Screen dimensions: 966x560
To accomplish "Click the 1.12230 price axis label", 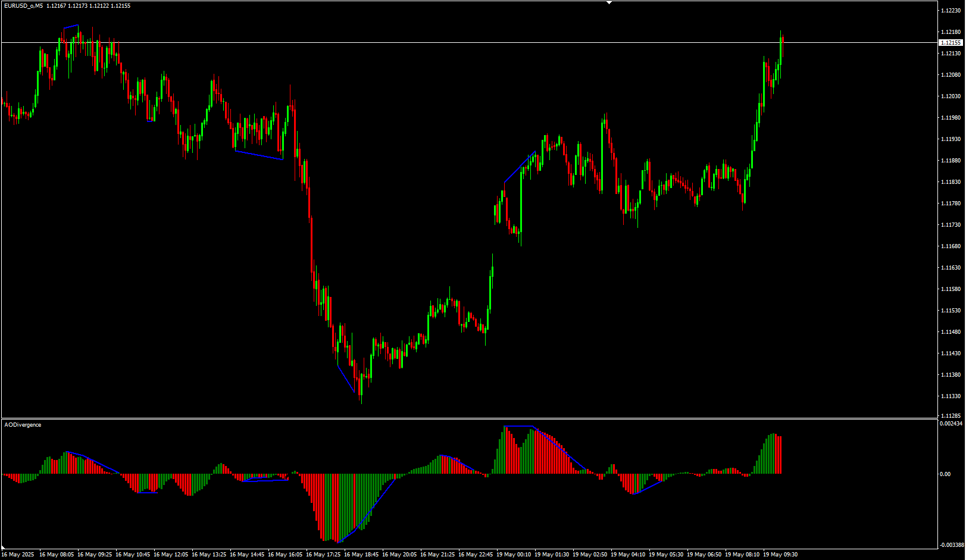I will (x=951, y=11).
